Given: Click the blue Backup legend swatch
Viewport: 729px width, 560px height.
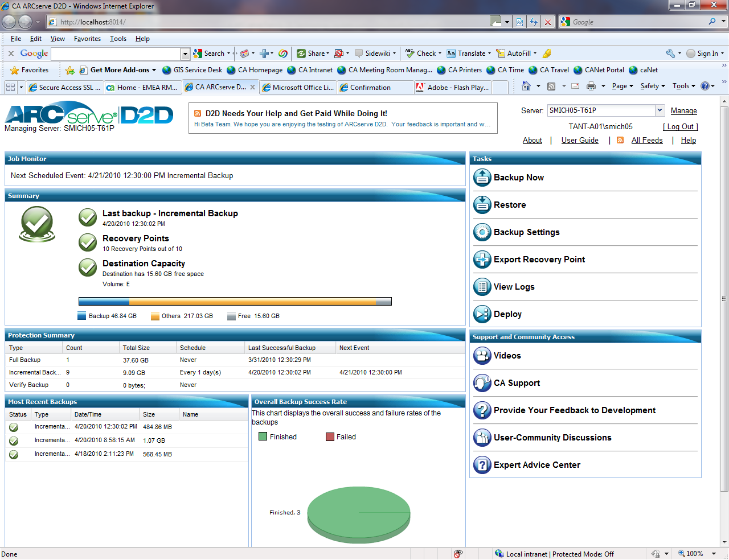Looking at the screenshot, I should tap(81, 316).
